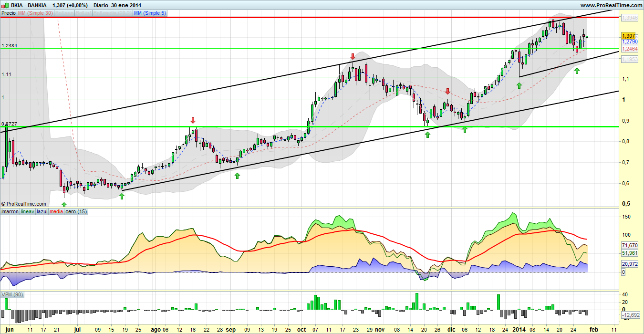
Task: Select the green up arrow below early-September low
Action: coord(237,176)
